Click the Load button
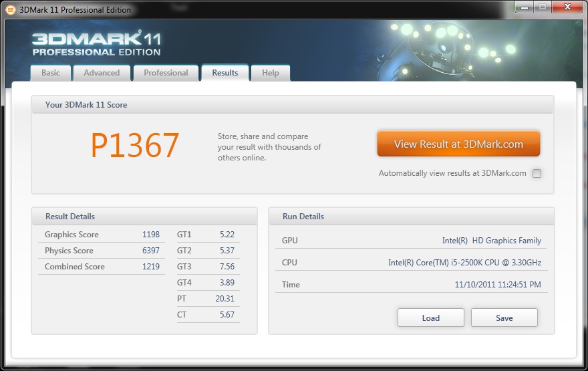The height and width of the screenshot is (371, 588). pyautogui.click(x=431, y=318)
